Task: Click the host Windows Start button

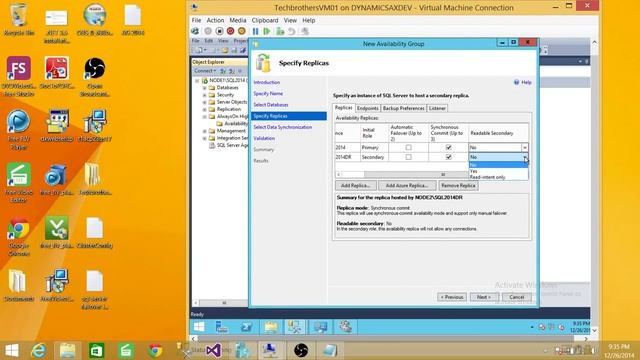Action: 12,350
